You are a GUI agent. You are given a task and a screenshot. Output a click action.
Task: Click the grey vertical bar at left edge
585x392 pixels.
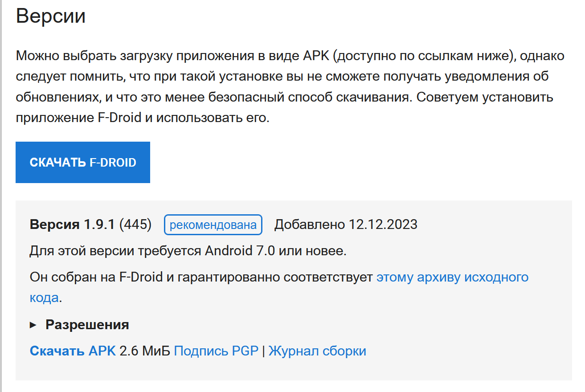(x=1, y=196)
